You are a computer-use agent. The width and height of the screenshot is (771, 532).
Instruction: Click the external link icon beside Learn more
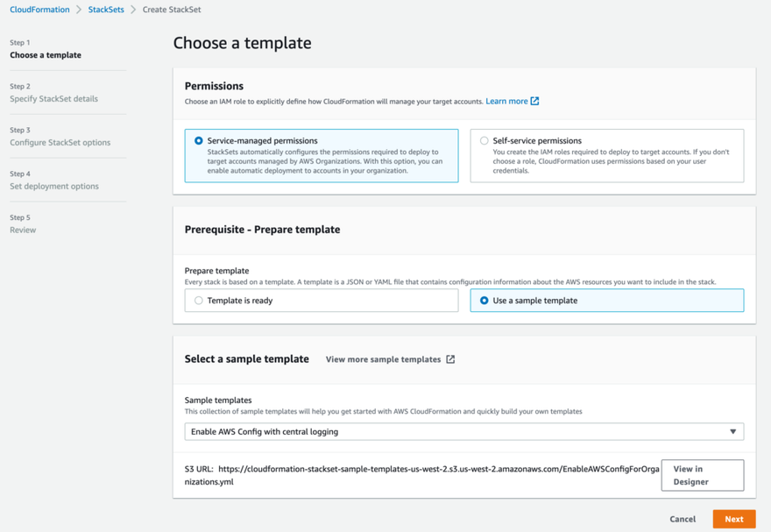pos(534,101)
